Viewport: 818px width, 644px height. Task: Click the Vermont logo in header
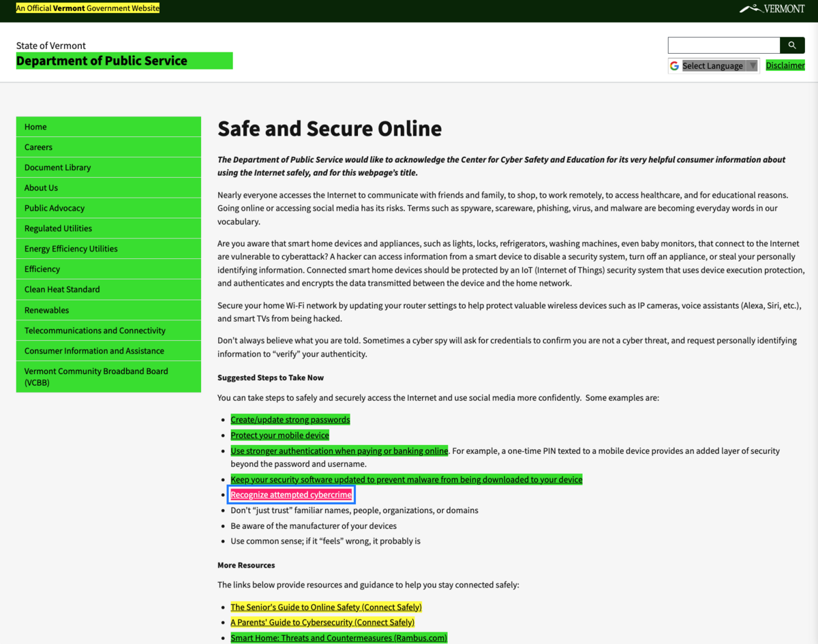772,9
